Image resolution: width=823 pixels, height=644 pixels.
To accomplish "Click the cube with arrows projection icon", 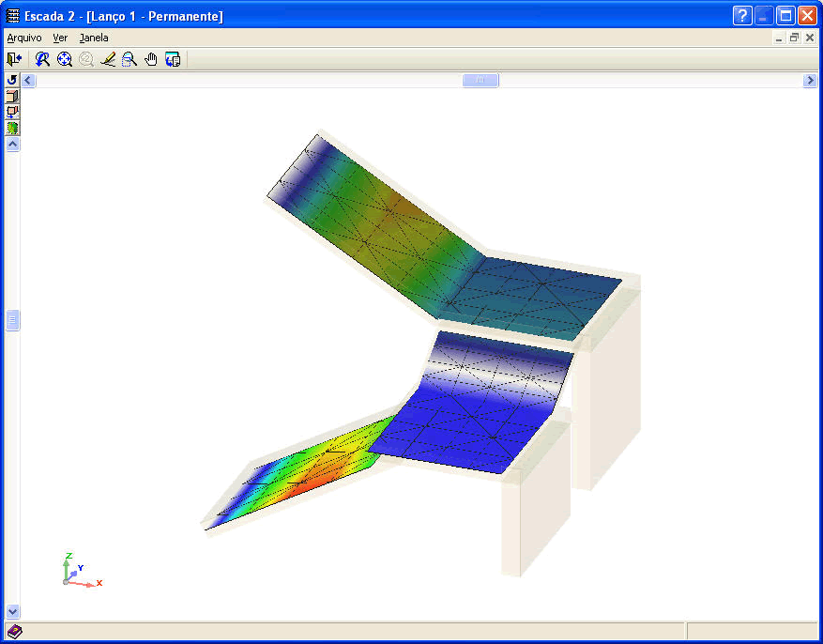I will [x=12, y=112].
